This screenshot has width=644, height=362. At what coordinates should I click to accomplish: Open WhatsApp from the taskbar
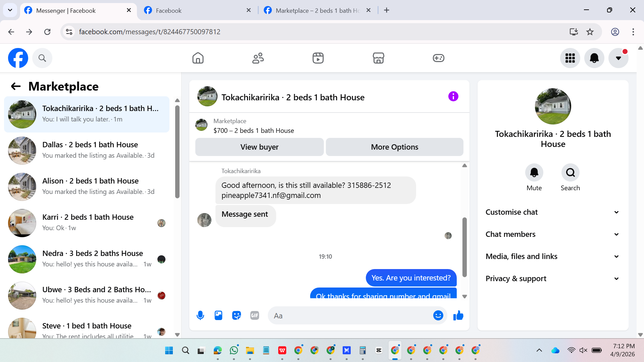click(x=234, y=350)
